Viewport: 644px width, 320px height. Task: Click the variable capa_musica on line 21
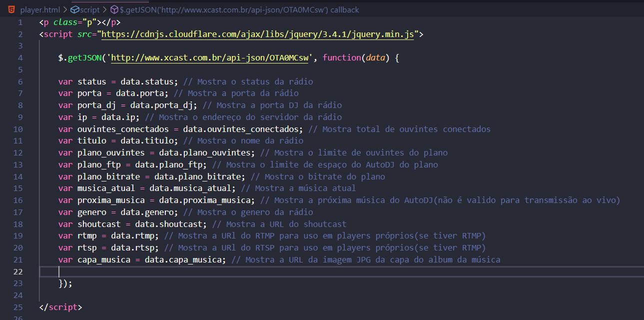point(104,259)
